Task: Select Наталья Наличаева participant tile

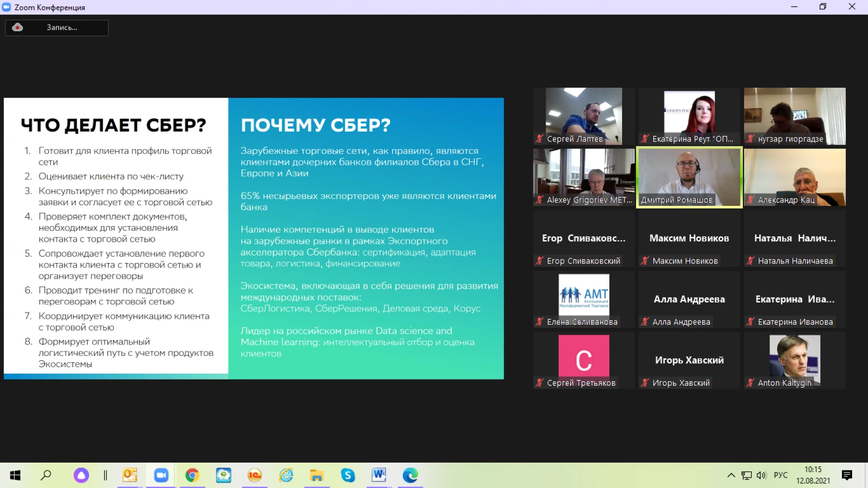Action: 795,238
